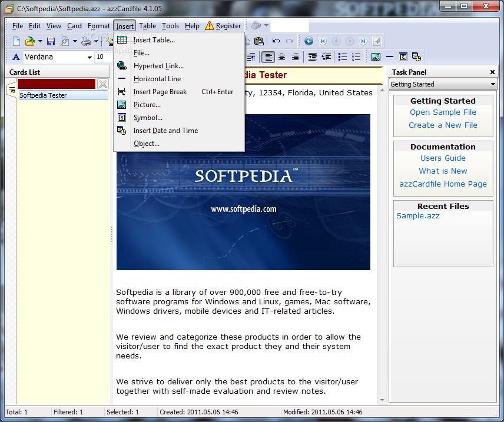Expand the phone dialer dropdown arrow

coord(266,25)
